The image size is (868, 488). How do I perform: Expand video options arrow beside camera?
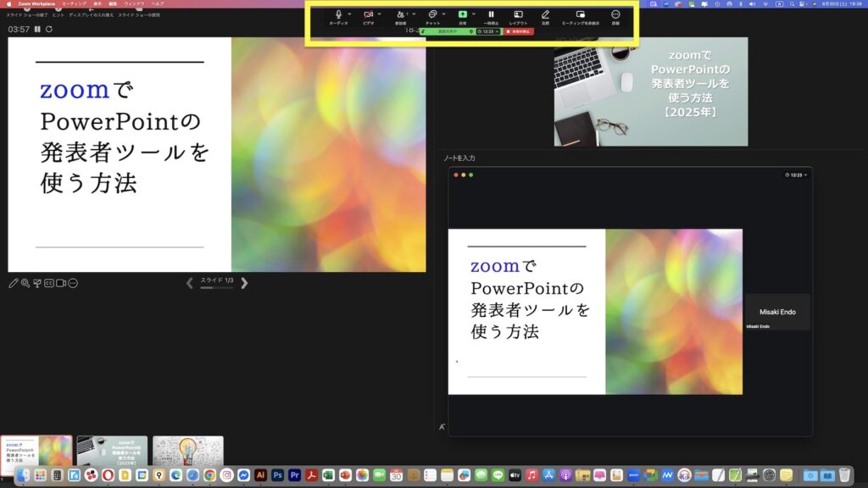click(379, 14)
